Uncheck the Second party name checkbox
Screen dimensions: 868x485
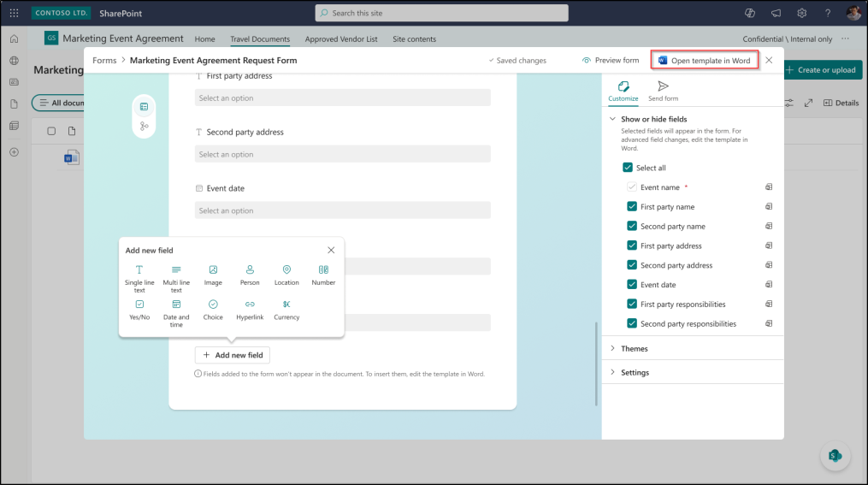point(632,226)
